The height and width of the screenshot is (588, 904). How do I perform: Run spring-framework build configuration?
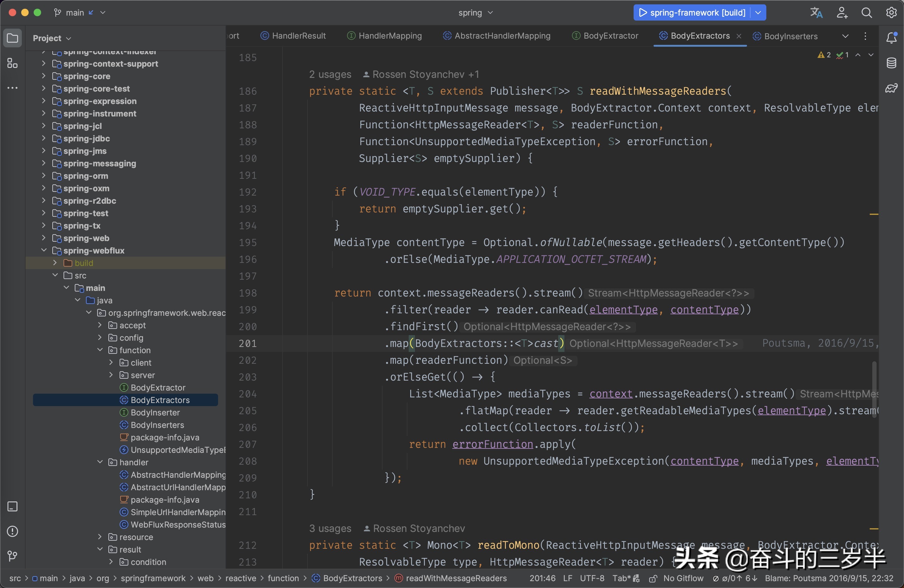[692, 12]
